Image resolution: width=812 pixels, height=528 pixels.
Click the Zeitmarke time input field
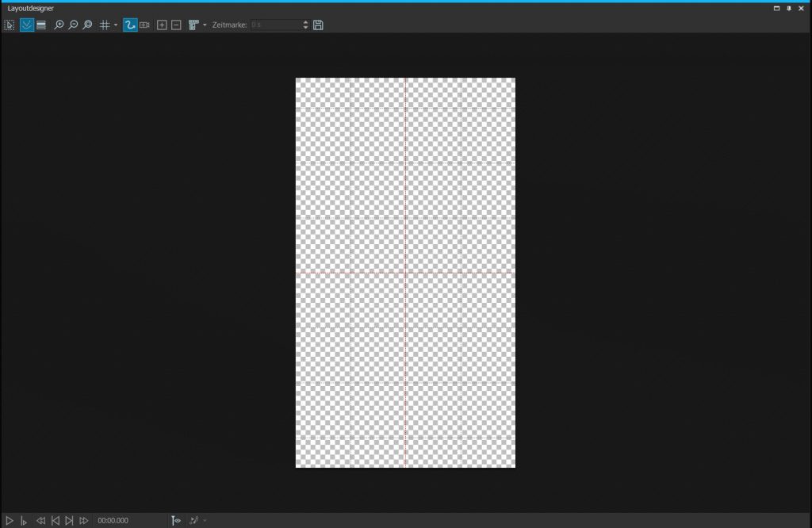click(x=274, y=25)
